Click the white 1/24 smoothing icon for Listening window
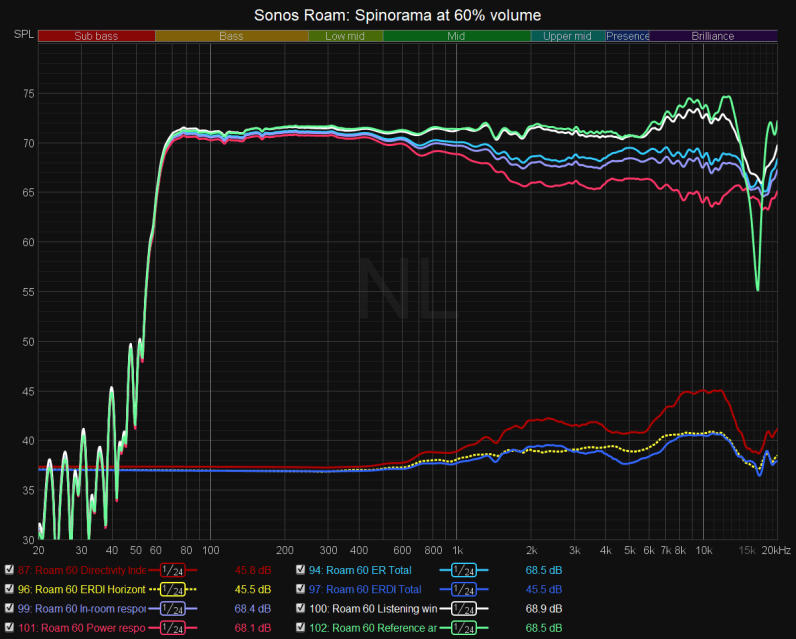The height and width of the screenshot is (639, 796). [464, 608]
